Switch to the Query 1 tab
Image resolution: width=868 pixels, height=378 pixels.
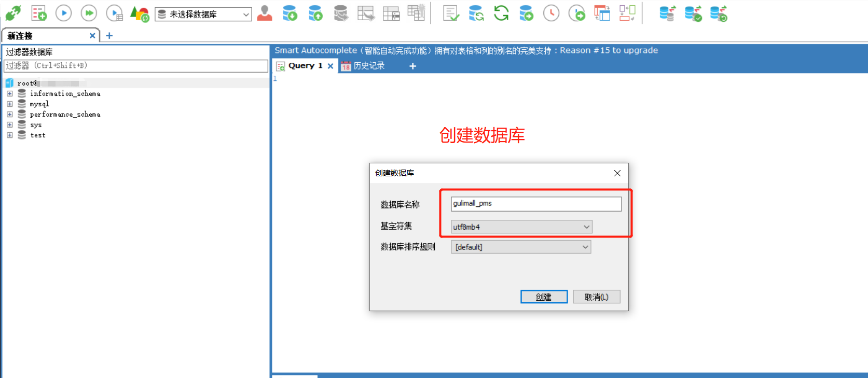pyautogui.click(x=306, y=66)
